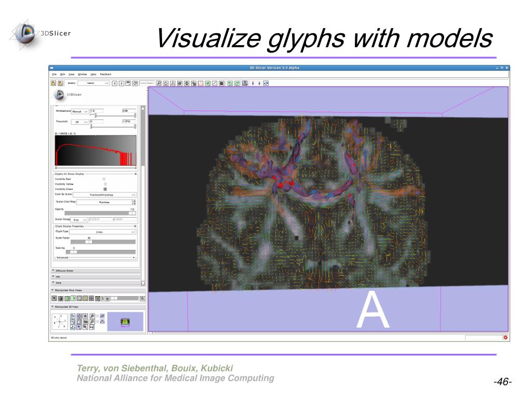Expand the Info panel
The height and width of the screenshot is (399, 532).
96,276
